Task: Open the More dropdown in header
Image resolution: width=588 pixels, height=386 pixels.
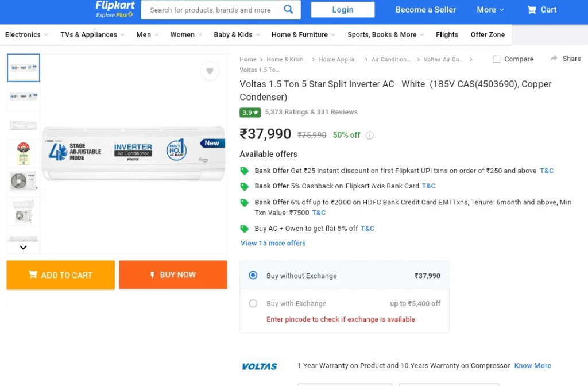Action: point(490,10)
